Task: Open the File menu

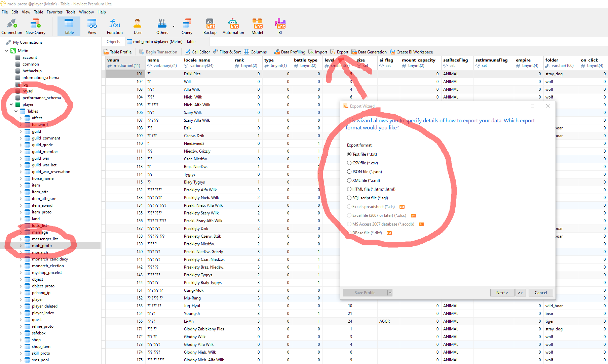Action: coord(5,12)
